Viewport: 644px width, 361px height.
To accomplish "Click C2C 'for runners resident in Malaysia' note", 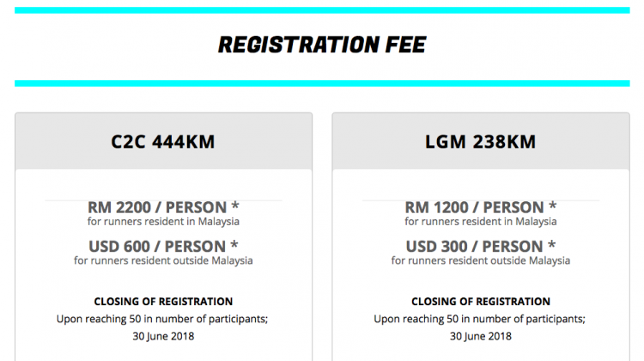I will coord(163,222).
